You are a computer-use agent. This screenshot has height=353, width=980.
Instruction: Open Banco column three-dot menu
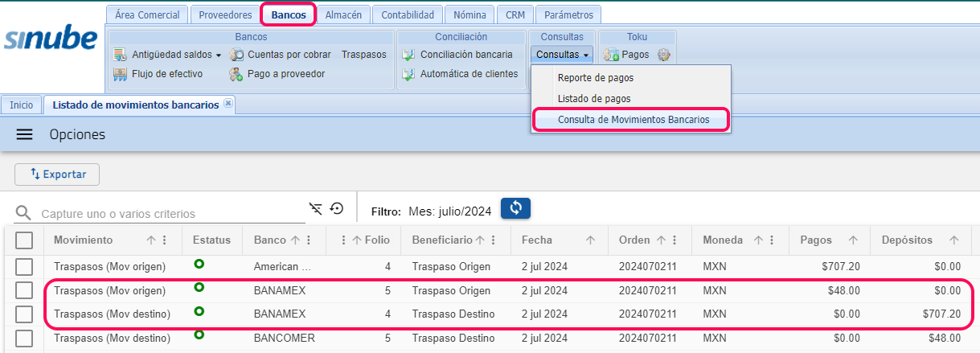tap(309, 240)
